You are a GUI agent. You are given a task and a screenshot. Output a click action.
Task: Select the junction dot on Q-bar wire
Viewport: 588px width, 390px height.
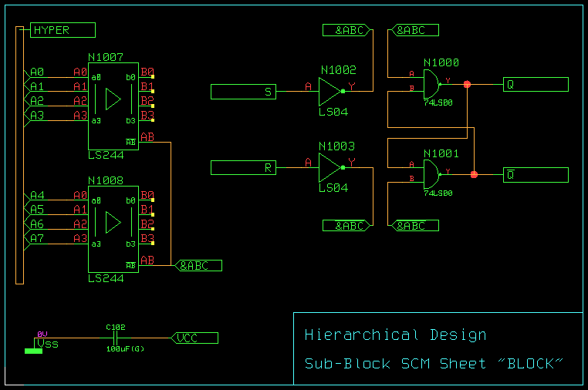pos(474,175)
